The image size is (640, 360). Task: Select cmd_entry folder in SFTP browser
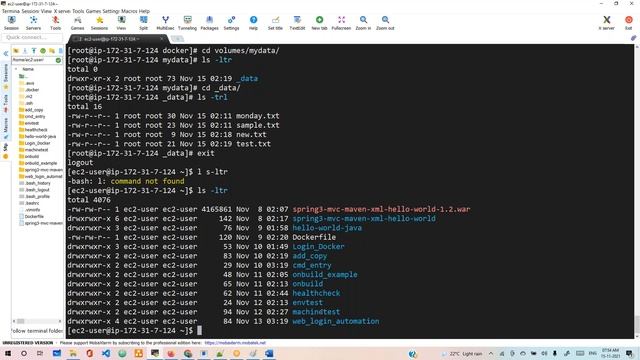[x=32, y=116]
